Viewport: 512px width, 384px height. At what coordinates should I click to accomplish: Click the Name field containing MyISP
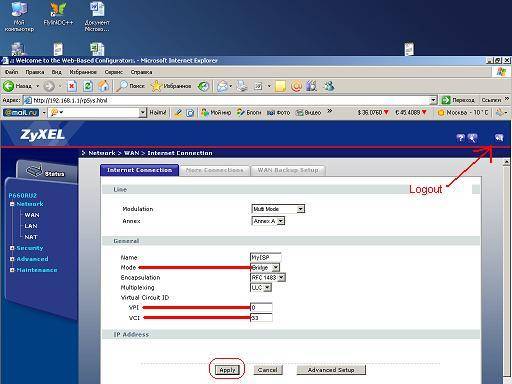pyautogui.click(x=265, y=257)
